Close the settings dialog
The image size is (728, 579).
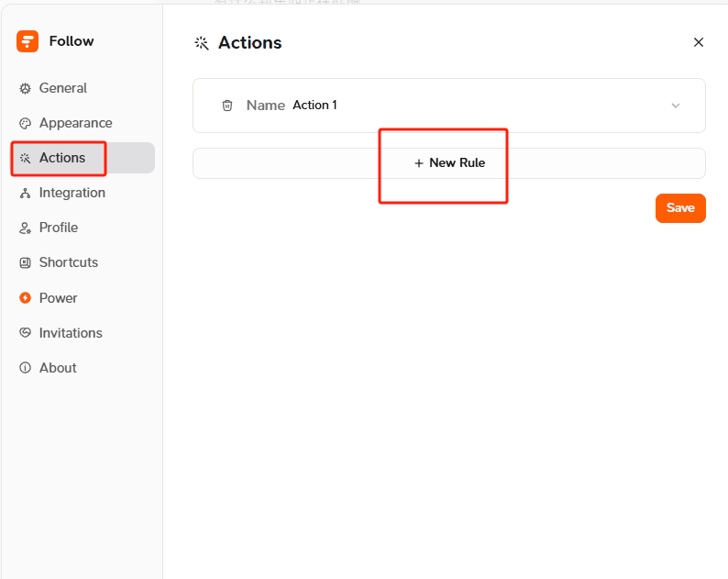(x=699, y=42)
